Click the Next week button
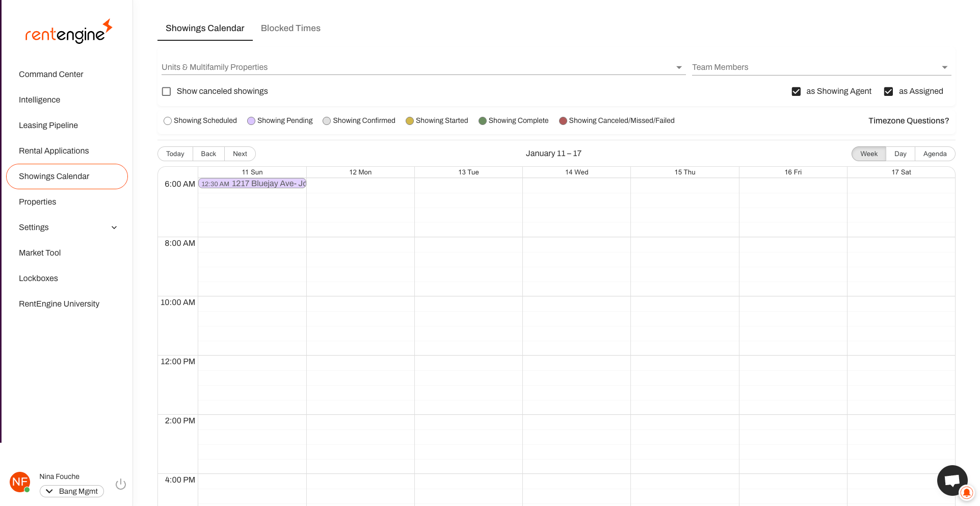980x506 pixels. click(x=240, y=154)
